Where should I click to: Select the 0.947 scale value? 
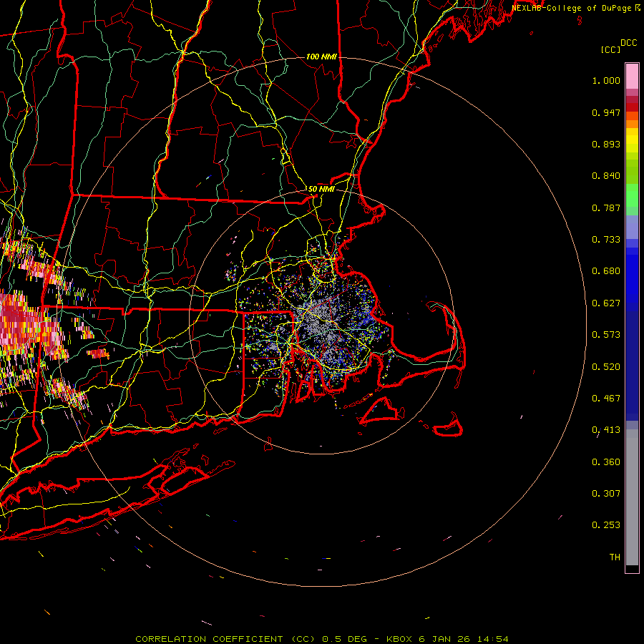tap(606, 112)
